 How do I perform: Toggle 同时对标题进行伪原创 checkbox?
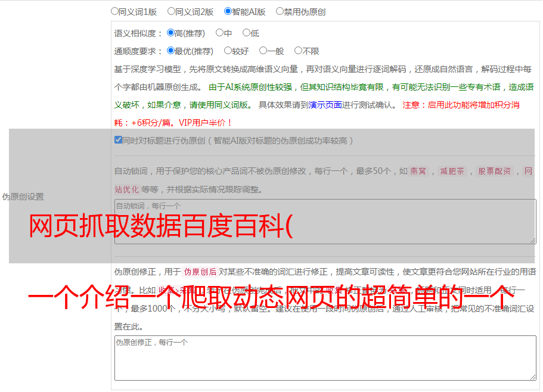coord(118,140)
